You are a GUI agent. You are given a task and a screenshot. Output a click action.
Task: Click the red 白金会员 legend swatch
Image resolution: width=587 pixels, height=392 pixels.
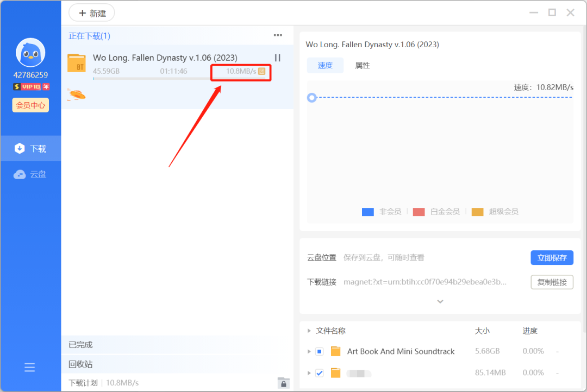click(x=419, y=212)
